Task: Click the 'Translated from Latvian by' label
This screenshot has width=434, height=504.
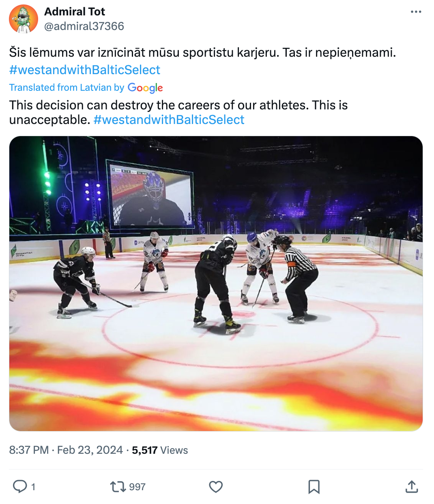Action: point(67,88)
